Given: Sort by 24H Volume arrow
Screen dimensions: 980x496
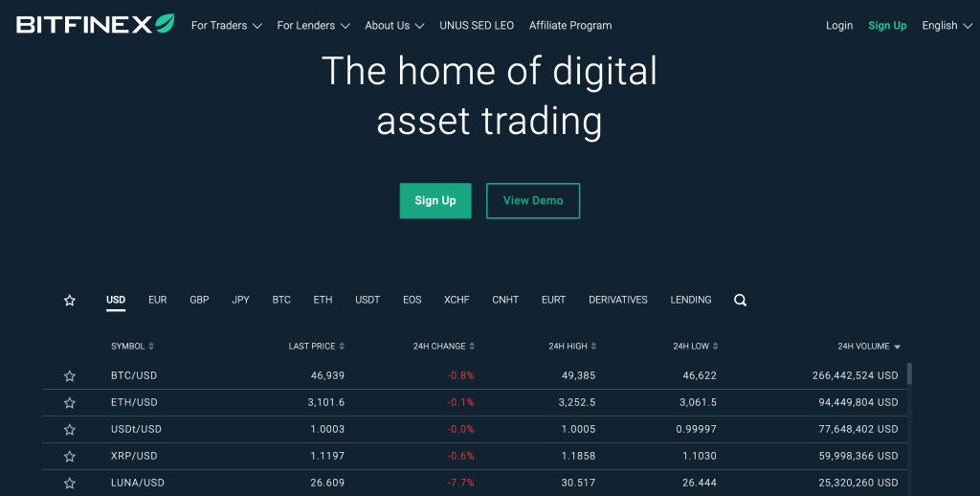Looking at the screenshot, I should [898, 347].
